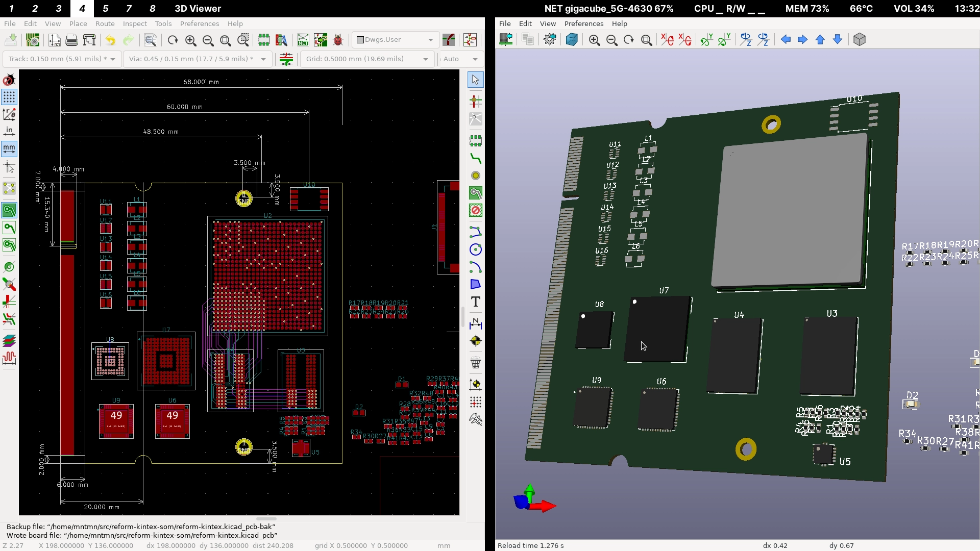
Task: Switch units to millimeters
Action: click(9, 148)
